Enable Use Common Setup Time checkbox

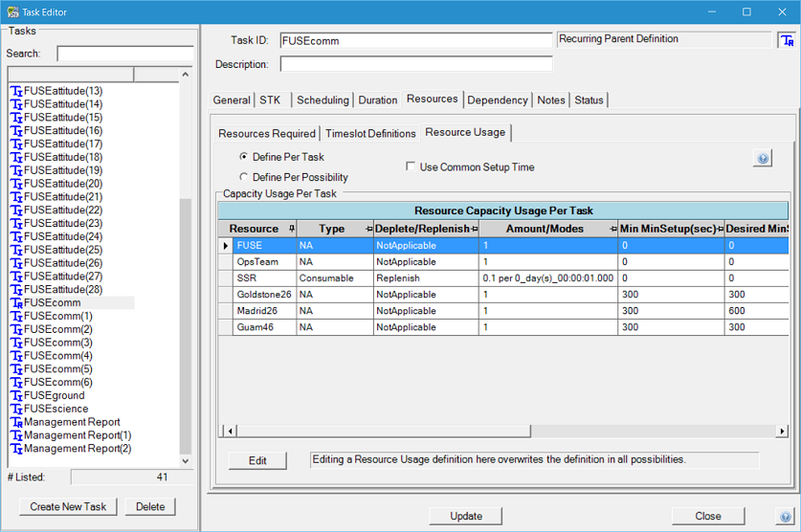click(x=411, y=167)
